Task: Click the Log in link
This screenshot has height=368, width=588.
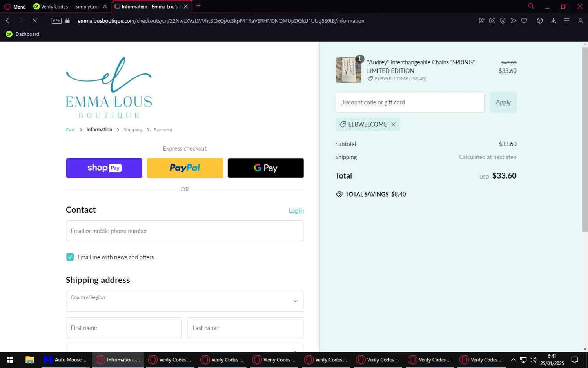Action: click(x=296, y=211)
